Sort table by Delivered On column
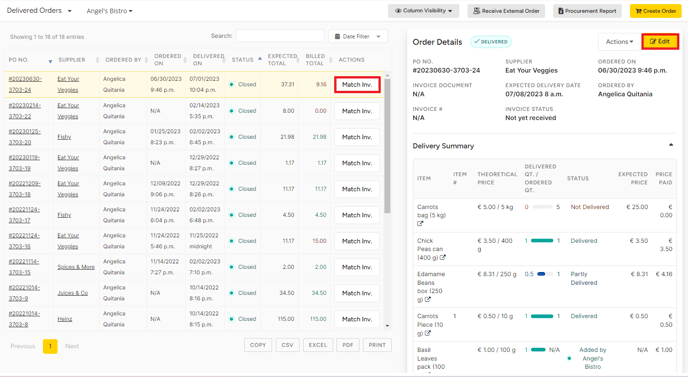This screenshot has width=688, height=377. 208,60
